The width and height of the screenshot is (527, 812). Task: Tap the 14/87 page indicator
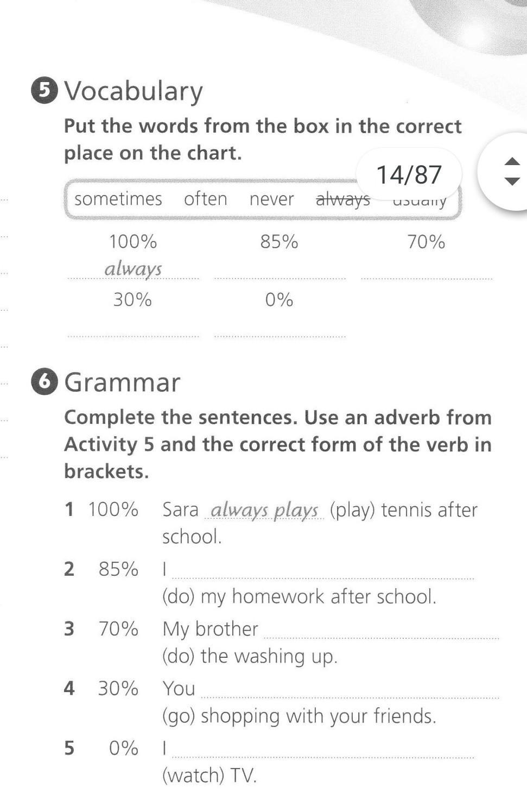409,174
